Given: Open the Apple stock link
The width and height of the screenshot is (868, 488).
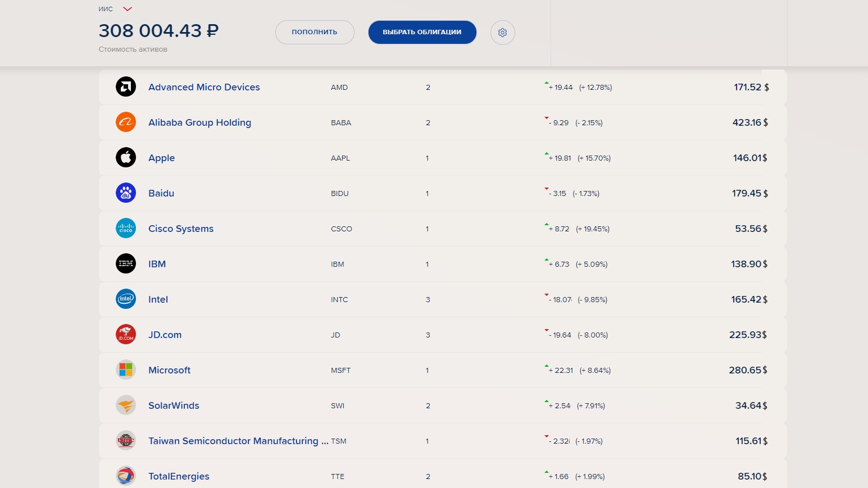Looking at the screenshot, I should click(x=161, y=158).
